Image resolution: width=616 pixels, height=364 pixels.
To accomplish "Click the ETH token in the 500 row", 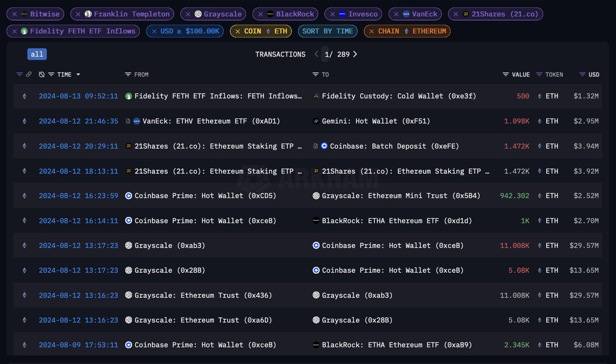I will (552, 96).
